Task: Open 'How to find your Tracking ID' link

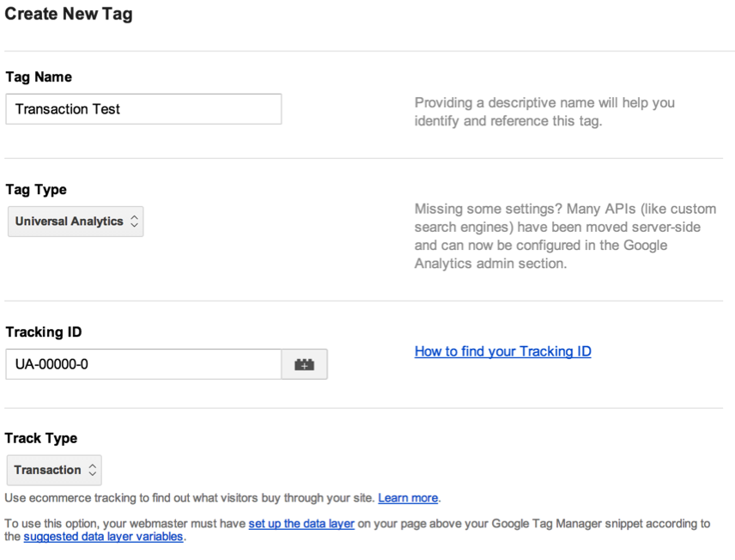Action: 502,351
